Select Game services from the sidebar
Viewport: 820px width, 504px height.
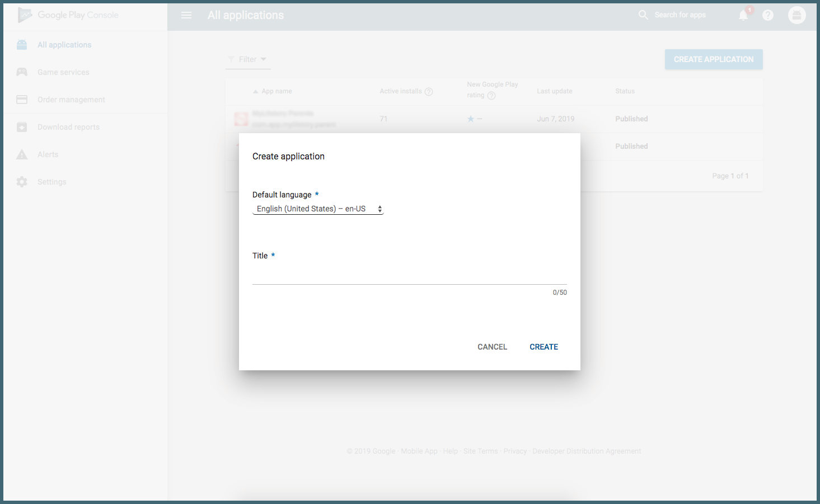pos(63,72)
